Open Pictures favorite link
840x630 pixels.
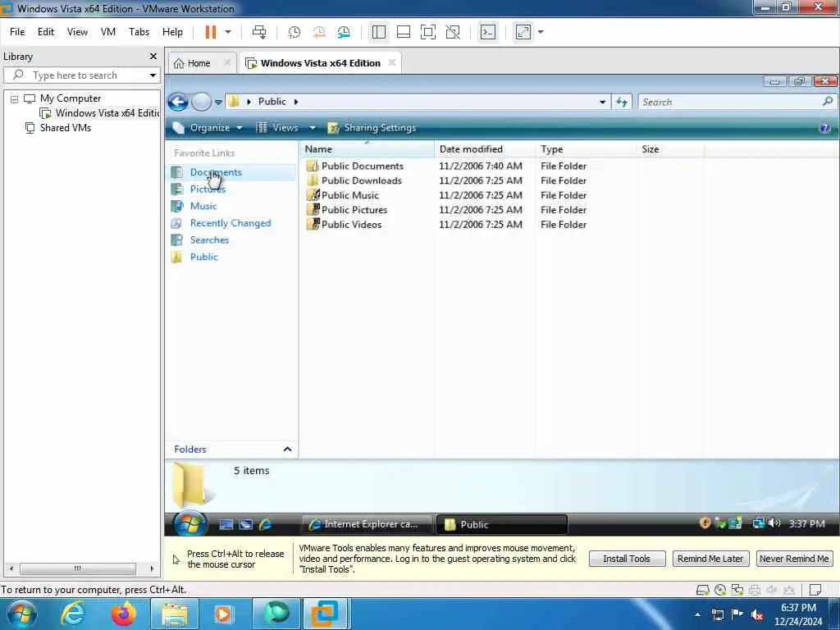208,189
